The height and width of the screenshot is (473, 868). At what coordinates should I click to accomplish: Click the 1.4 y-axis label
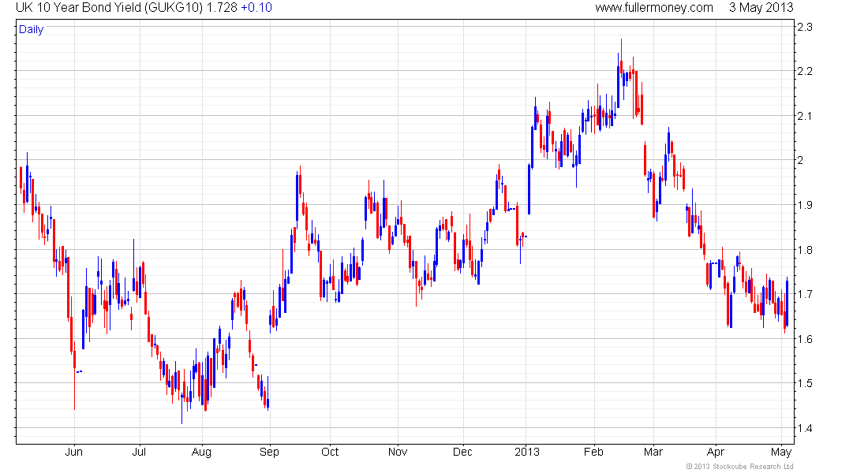[x=804, y=428]
